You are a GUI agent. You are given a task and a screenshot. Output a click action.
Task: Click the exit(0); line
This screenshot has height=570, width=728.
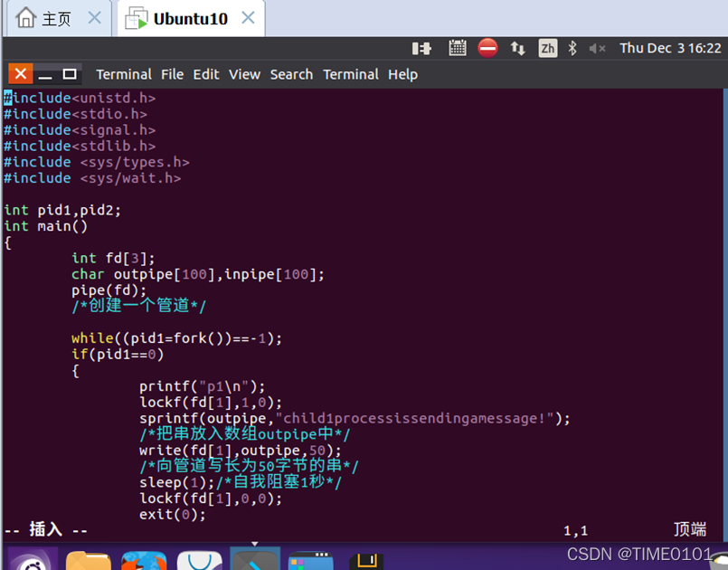click(x=172, y=515)
